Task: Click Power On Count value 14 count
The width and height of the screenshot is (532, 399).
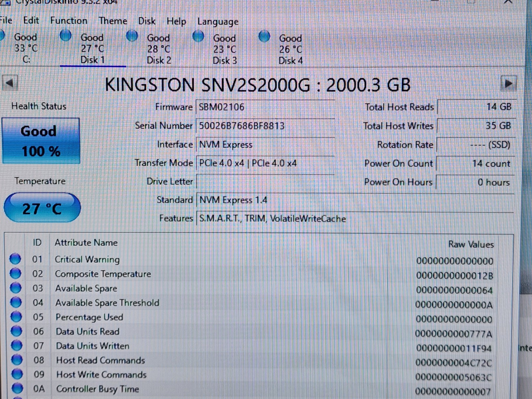Action: click(x=475, y=163)
